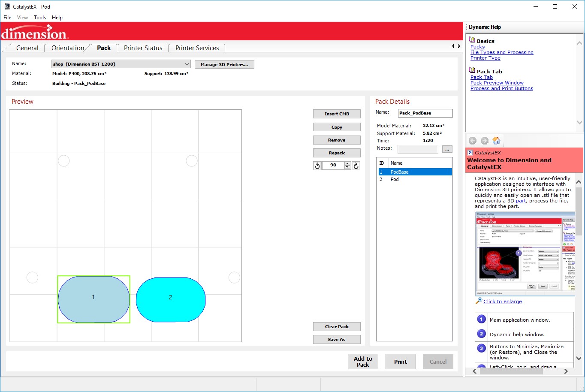Switch to the Orientation tab
The width and height of the screenshot is (585, 392).
68,48
